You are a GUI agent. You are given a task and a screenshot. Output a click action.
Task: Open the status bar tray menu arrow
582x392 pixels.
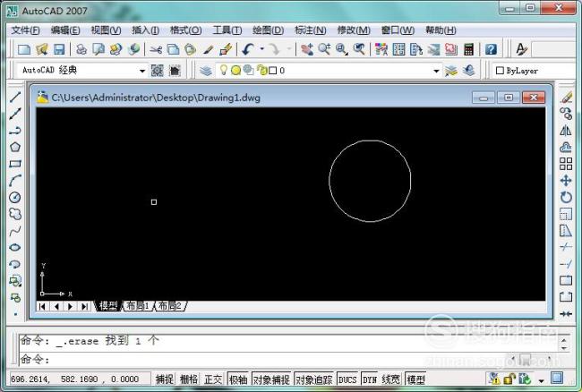[x=541, y=379]
